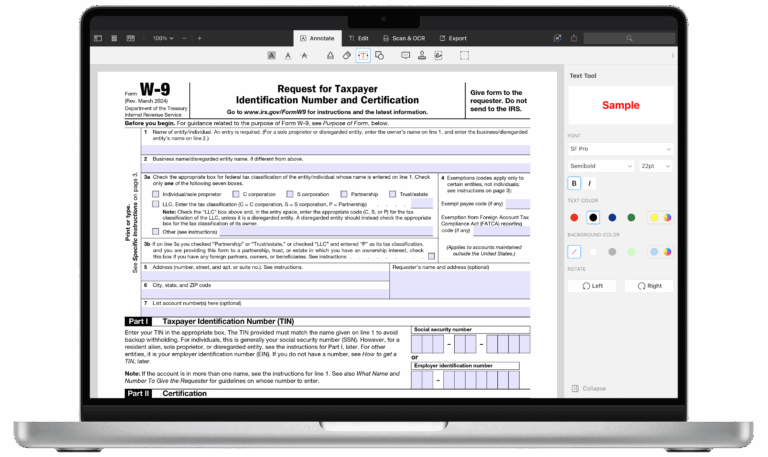Click the line 1 name entry field

click(x=336, y=149)
